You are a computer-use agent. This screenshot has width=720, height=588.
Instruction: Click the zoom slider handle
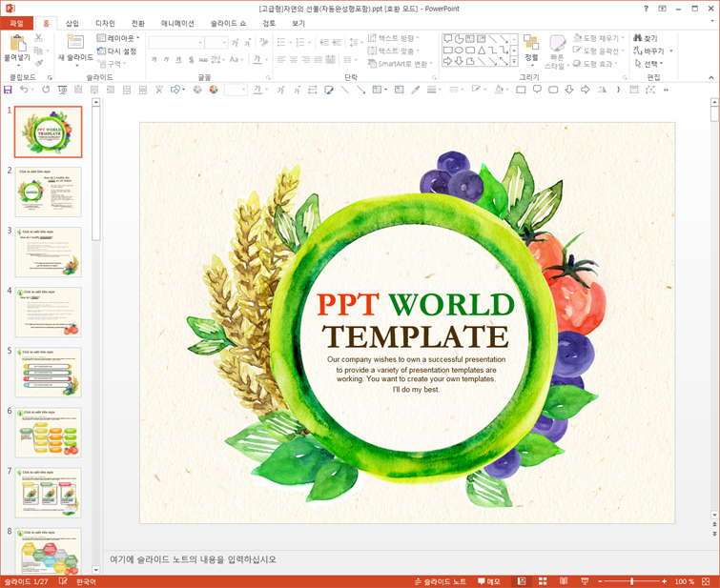632,581
